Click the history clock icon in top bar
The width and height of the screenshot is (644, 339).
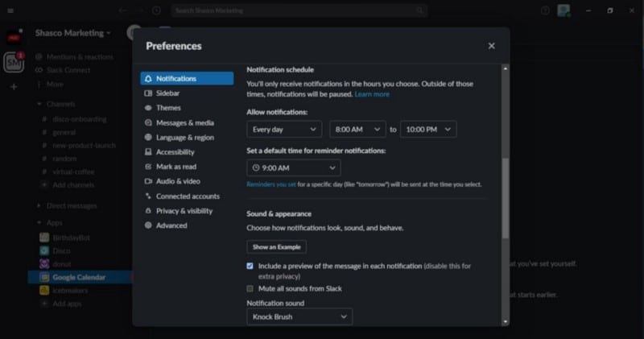(156, 10)
